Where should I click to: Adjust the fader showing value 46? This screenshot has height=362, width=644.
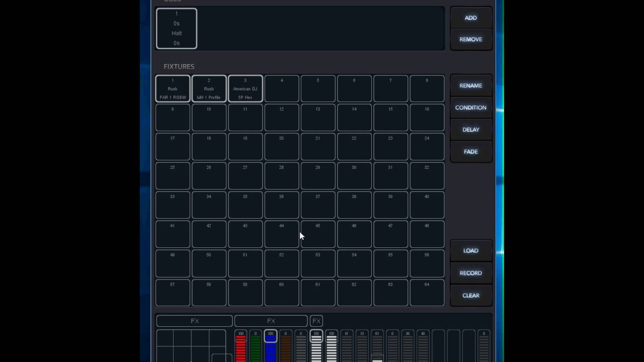point(423,346)
